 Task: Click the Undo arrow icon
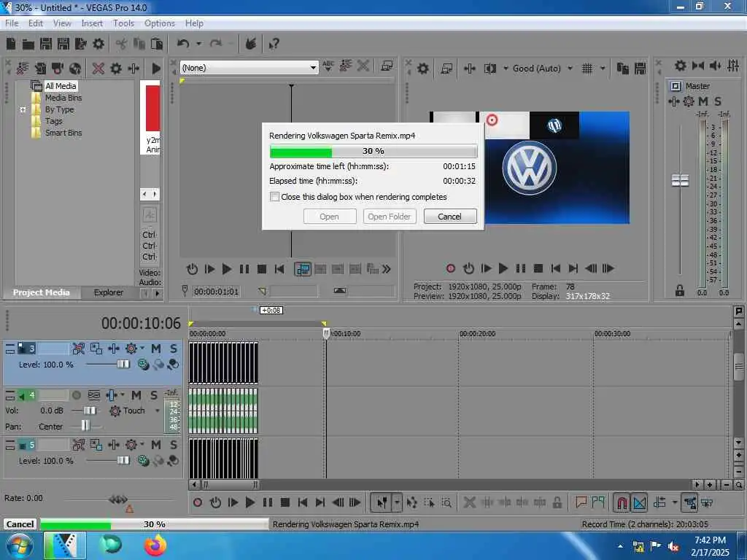183,44
